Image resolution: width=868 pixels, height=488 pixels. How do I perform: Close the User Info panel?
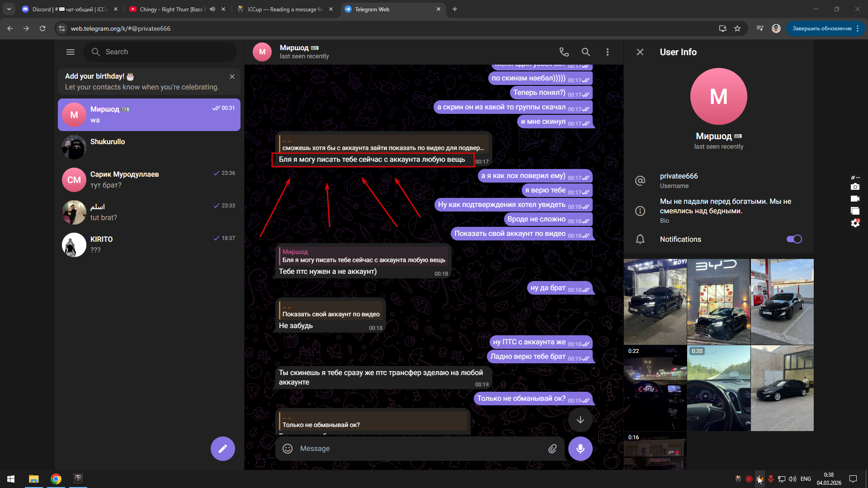click(640, 52)
